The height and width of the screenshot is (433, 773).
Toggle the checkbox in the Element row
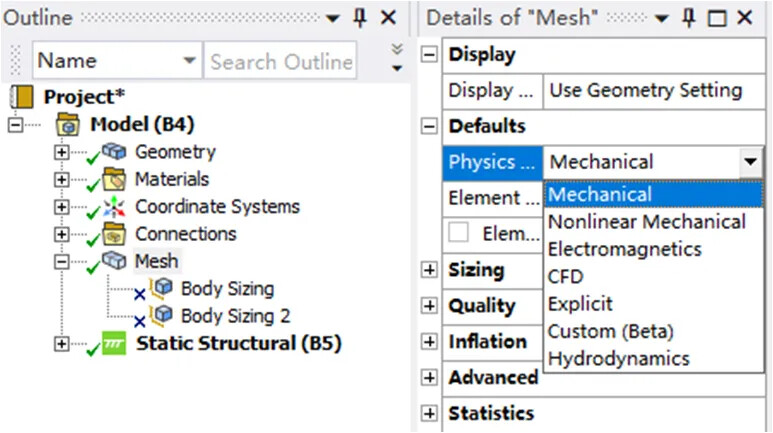(459, 233)
